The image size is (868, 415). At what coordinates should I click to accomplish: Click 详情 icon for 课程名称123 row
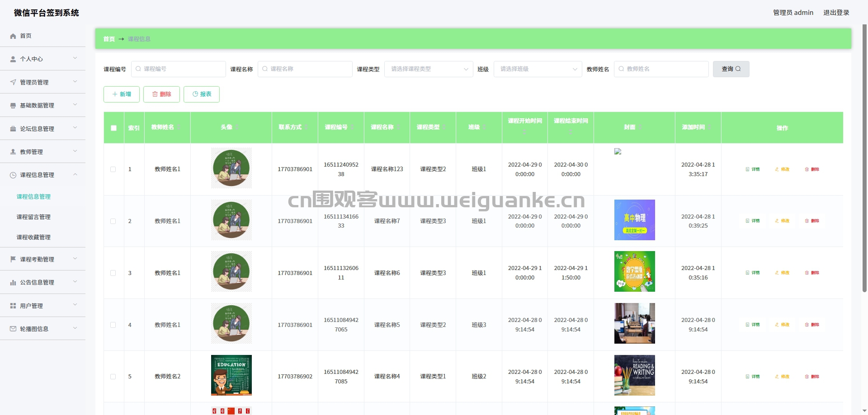tap(747, 169)
